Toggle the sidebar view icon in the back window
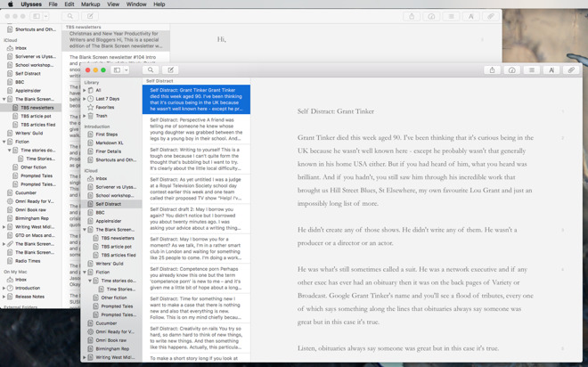 tap(37, 17)
